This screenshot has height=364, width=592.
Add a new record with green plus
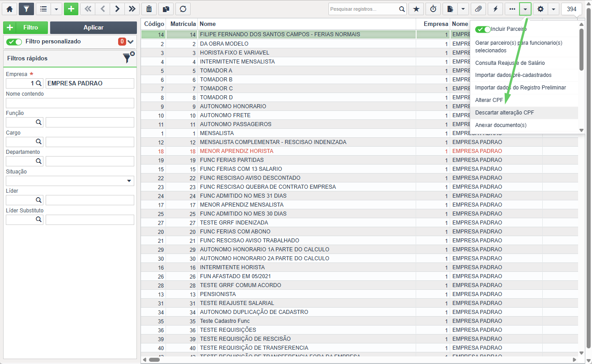(x=71, y=9)
